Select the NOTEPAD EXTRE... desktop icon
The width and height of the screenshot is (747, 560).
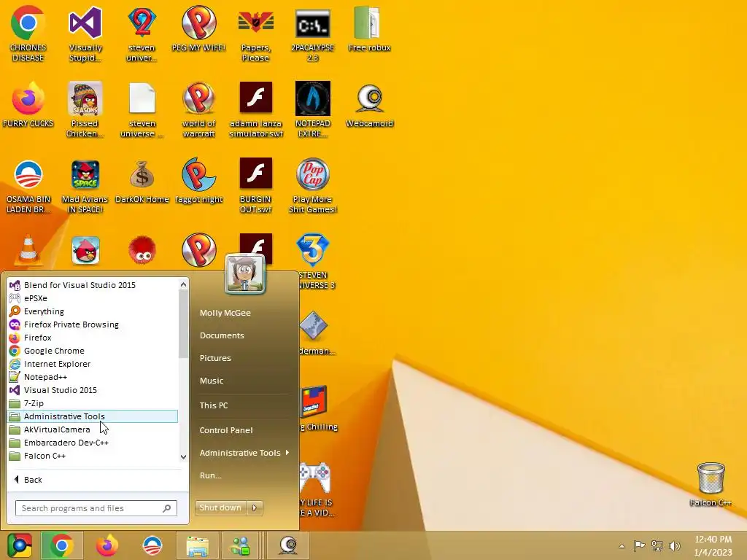pyautogui.click(x=312, y=109)
